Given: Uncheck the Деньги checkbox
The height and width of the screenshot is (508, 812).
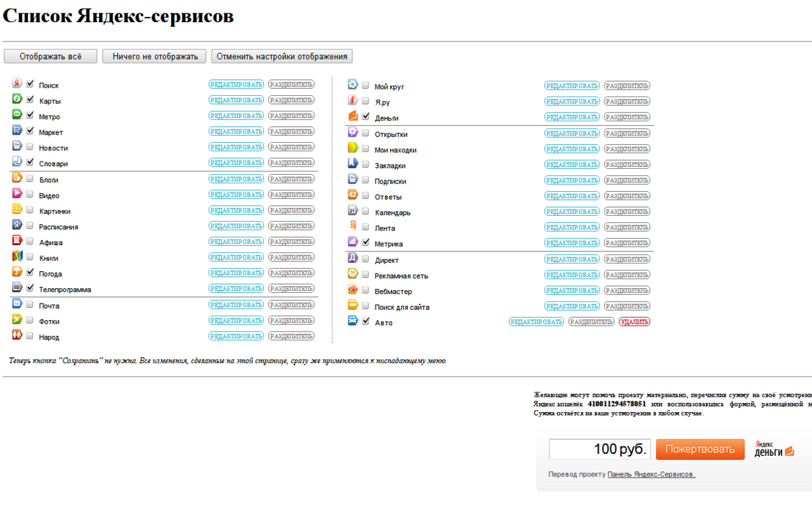Looking at the screenshot, I should pos(365,116).
